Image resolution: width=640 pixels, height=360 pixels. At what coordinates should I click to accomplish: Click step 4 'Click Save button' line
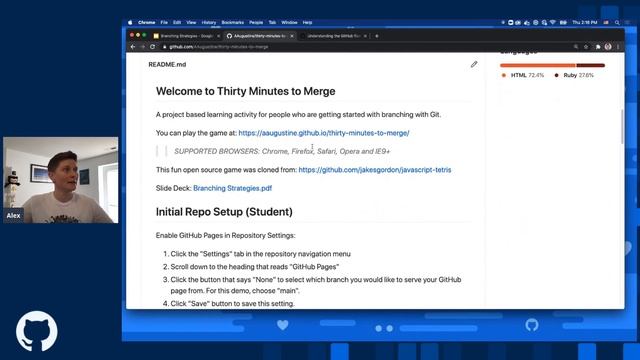[x=232, y=304]
